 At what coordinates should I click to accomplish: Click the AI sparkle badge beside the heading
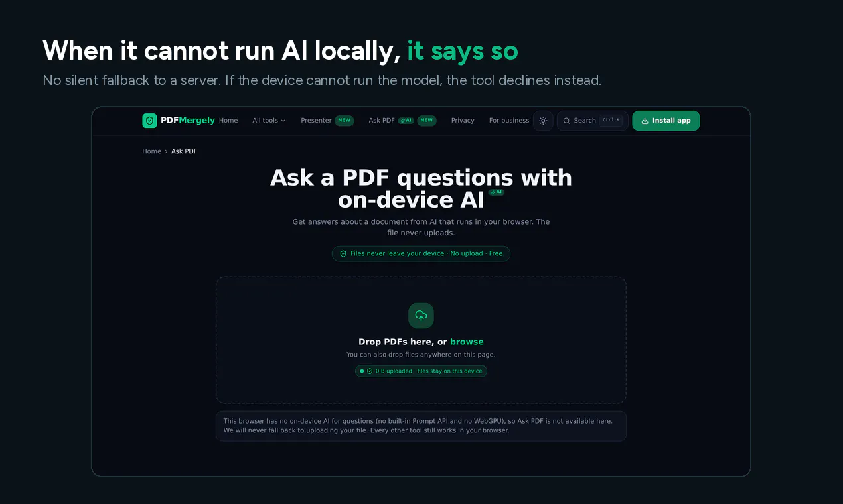click(497, 192)
